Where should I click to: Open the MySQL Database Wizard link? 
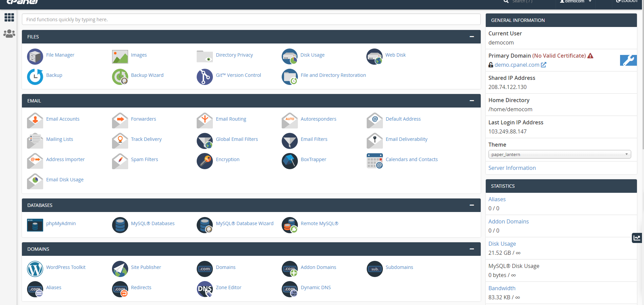click(x=245, y=223)
